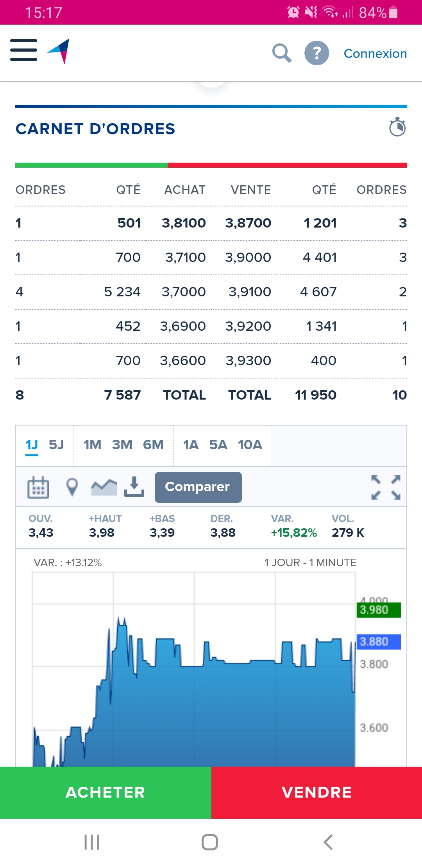Tap the chart location pin icon

(72, 487)
